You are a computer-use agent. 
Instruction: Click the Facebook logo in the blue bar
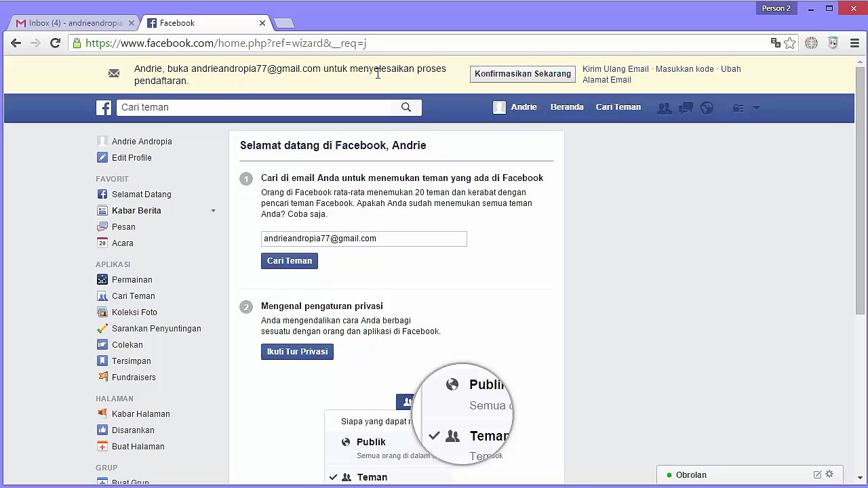(x=104, y=108)
